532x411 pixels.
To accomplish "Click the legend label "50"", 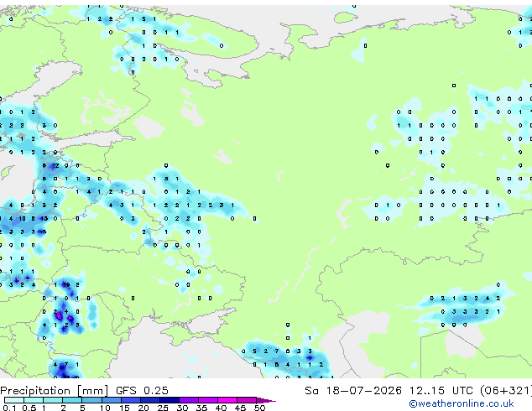I will point(260,408).
